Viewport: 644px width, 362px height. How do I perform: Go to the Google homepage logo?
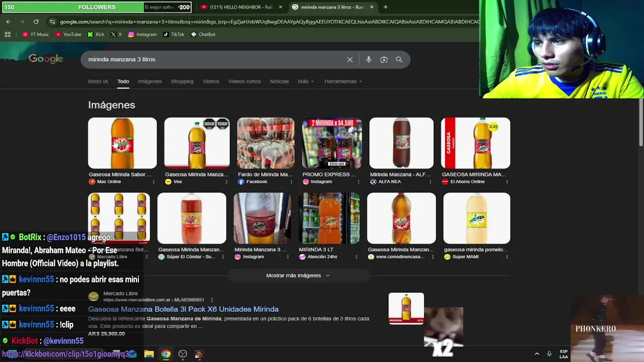pyautogui.click(x=46, y=59)
